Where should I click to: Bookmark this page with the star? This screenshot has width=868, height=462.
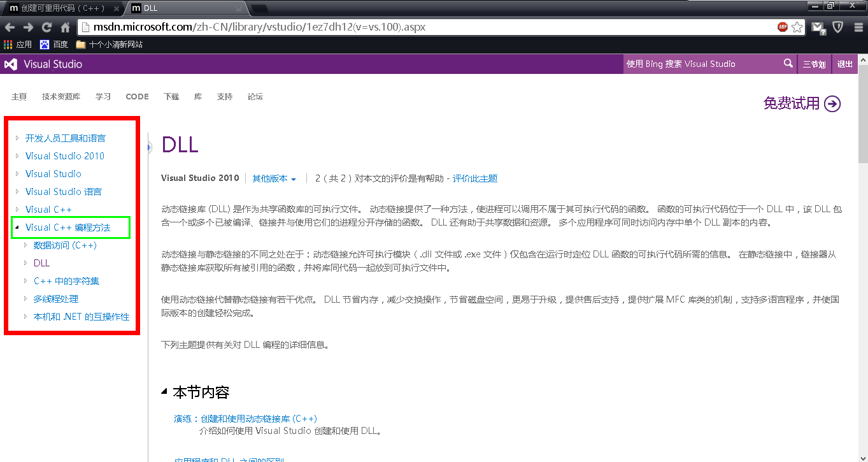click(x=797, y=27)
